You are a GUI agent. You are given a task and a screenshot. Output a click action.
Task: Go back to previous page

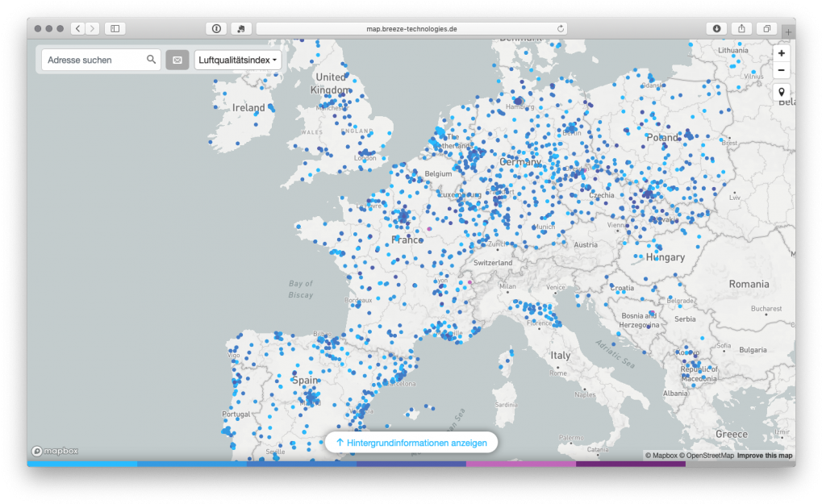77,28
